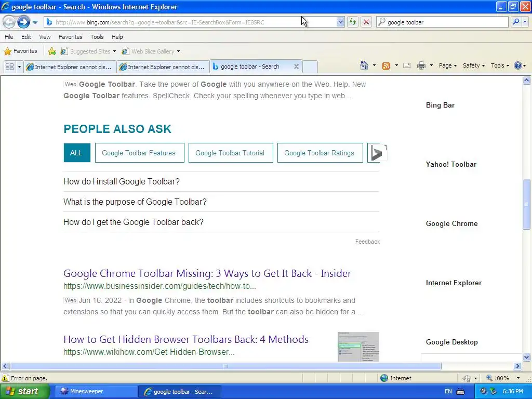This screenshot has width=532, height=399.
Task: Click the address bar URL field
Action: coord(190,22)
